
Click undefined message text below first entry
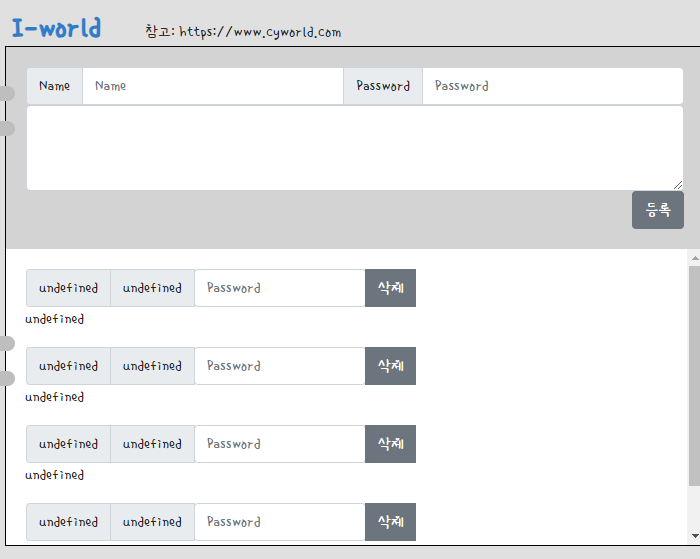point(54,319)
